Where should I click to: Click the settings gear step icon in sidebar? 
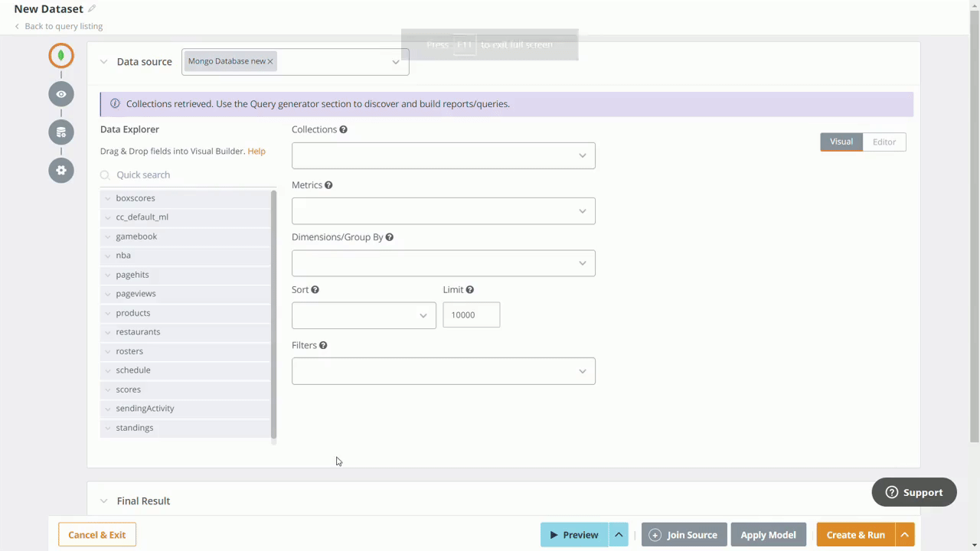pyautogui.click(x=60, y=170)
